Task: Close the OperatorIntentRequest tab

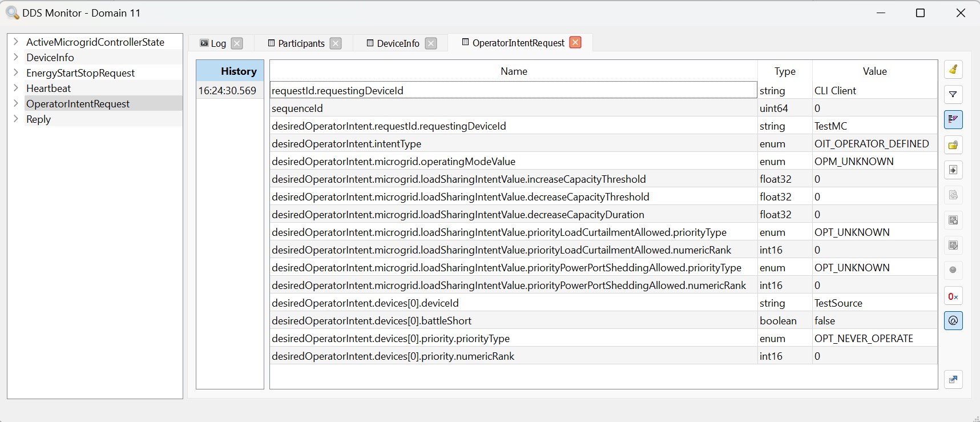Action: (x=575, y=43)
